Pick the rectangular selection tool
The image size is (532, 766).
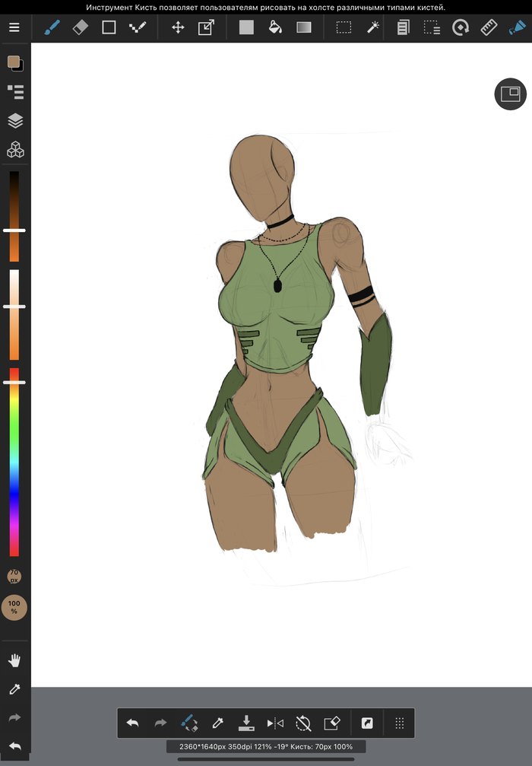click(x=344, y=28)
